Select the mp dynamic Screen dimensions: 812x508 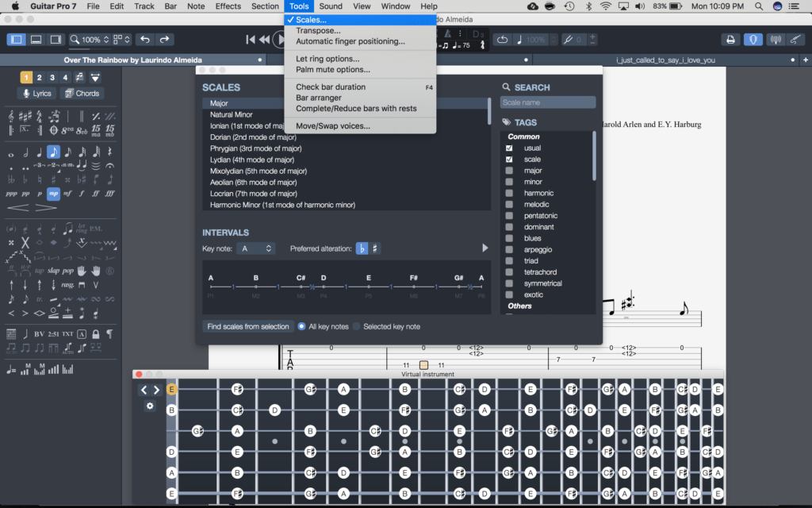pyautogui.click(x=53, y=194)
